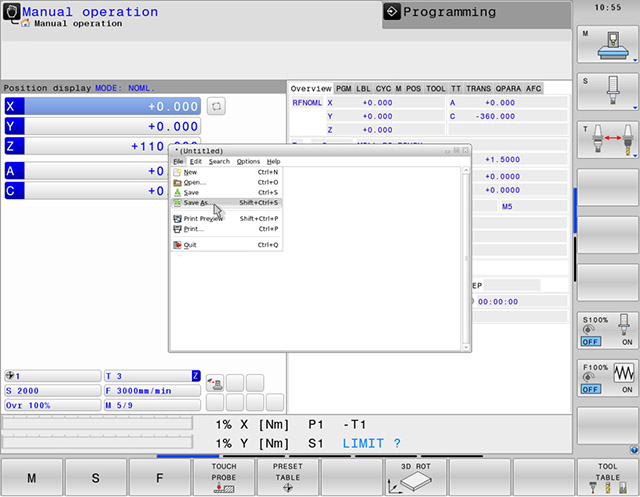Click the tool axis Z indicator

196,376
